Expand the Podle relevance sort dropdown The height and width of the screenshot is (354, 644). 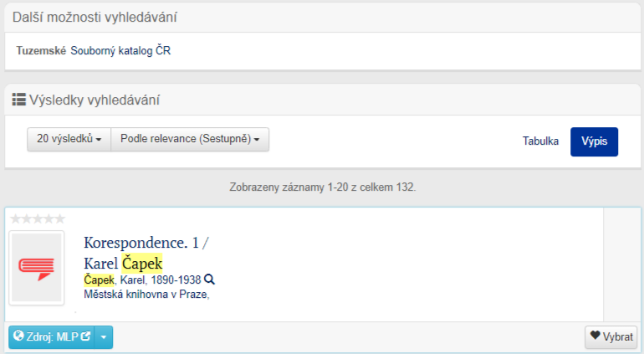[x=190, y=139]
